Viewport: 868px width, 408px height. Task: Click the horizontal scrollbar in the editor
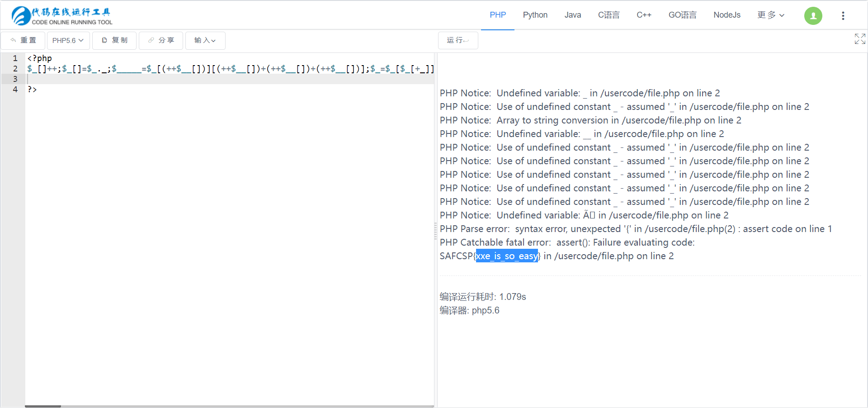[43, 406]
